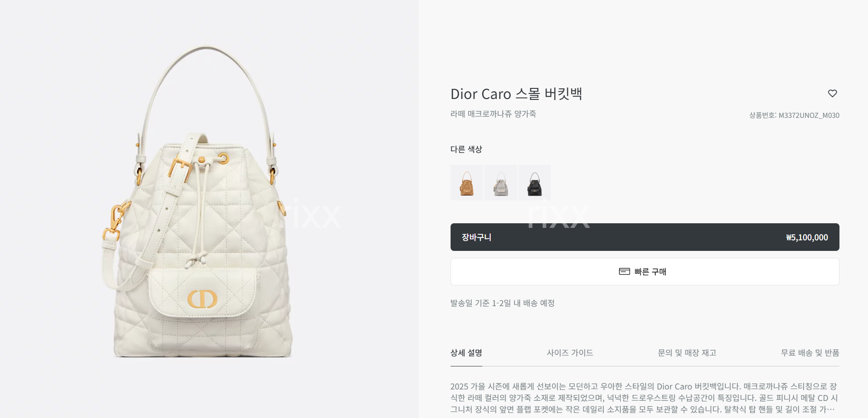Image resolution: width=868 pixels, height=418 pixels.
Task: Click the 빠른 구매 quick purchase button
Action: (x=645, y=272)
